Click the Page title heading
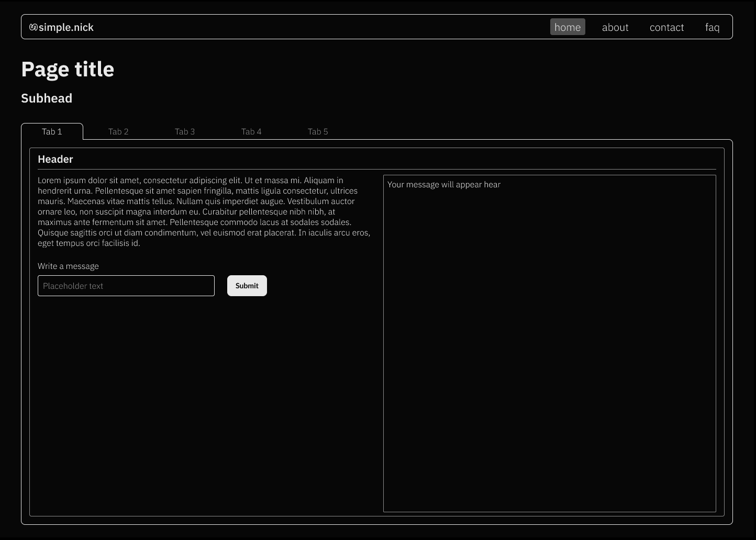Image resolution: width=756 pixels, height=540 pixels. (x=68, y=69)
